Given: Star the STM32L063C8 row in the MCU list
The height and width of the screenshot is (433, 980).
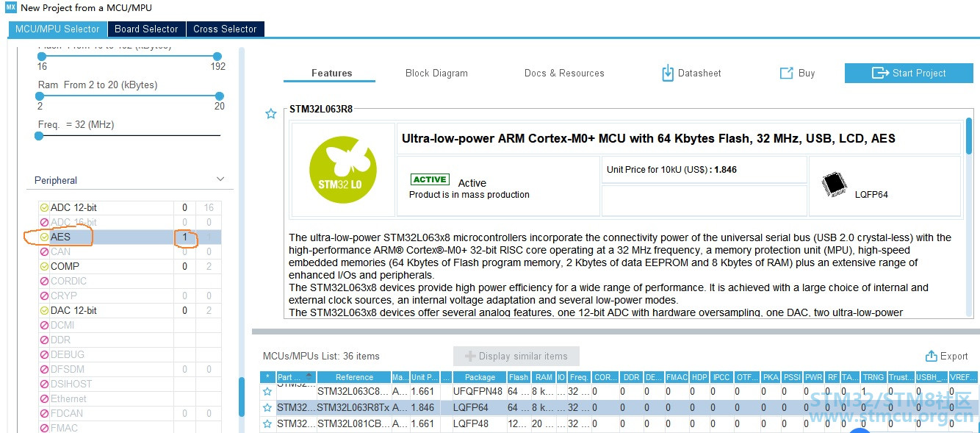Looking at the screenshot, I should pos(267,391).
